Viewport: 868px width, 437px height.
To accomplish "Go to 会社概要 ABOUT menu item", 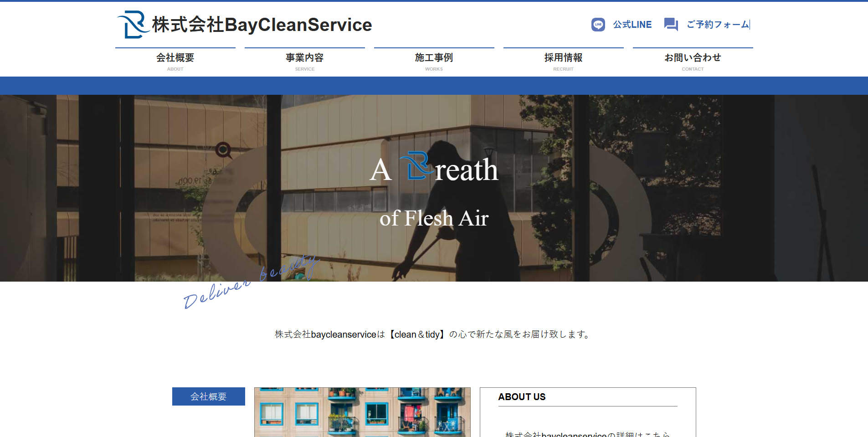I will pos(175,62).
